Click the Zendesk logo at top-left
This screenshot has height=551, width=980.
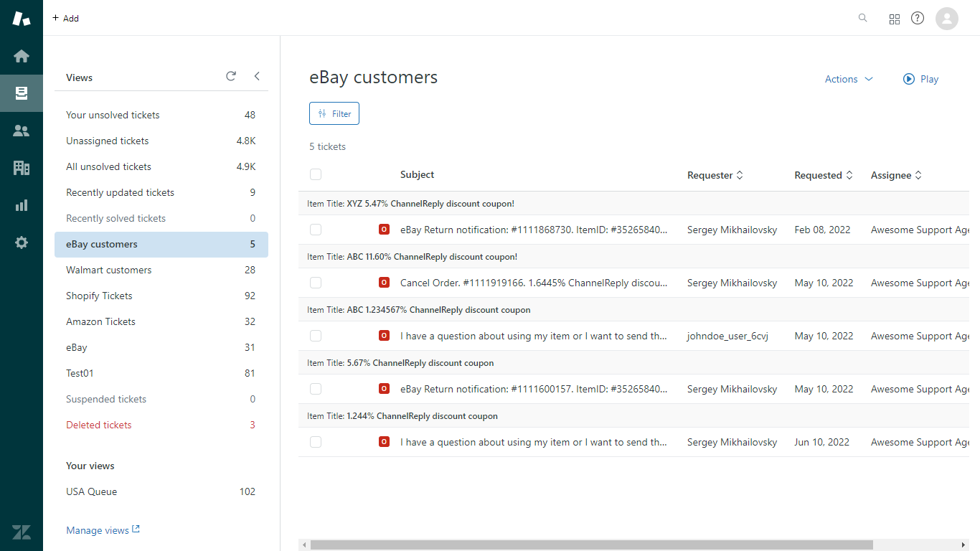click(x=22, y=18)
